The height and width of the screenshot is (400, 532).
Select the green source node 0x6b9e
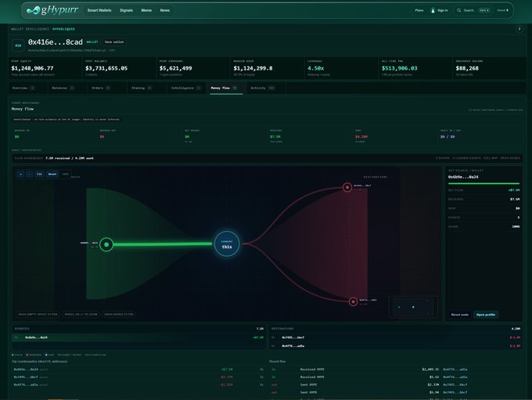point(106,244)
